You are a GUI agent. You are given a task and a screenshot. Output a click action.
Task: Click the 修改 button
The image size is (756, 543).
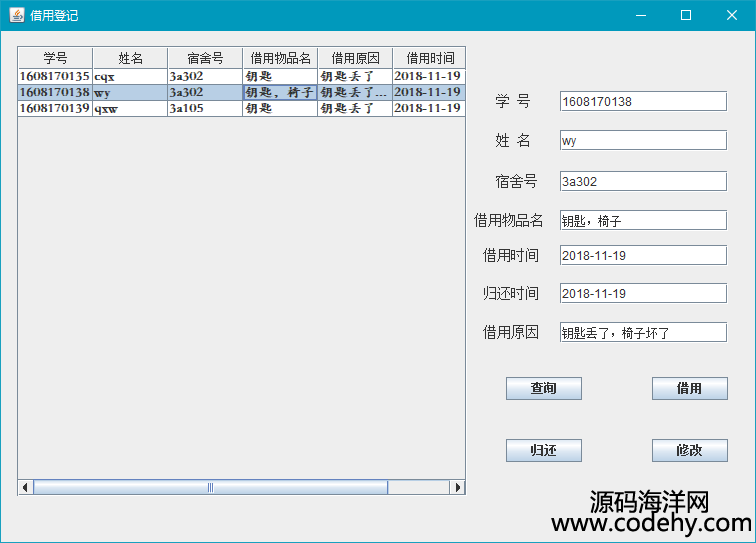(689, 450)
